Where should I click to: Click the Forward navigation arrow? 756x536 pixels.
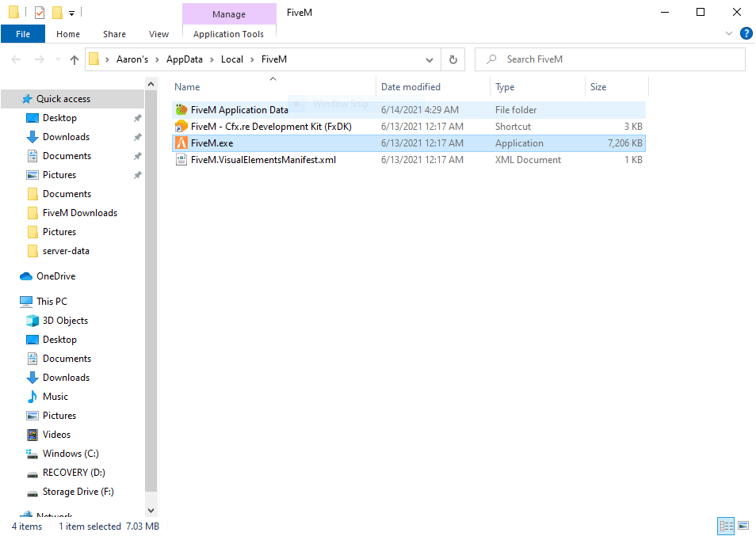click(39, 59)
